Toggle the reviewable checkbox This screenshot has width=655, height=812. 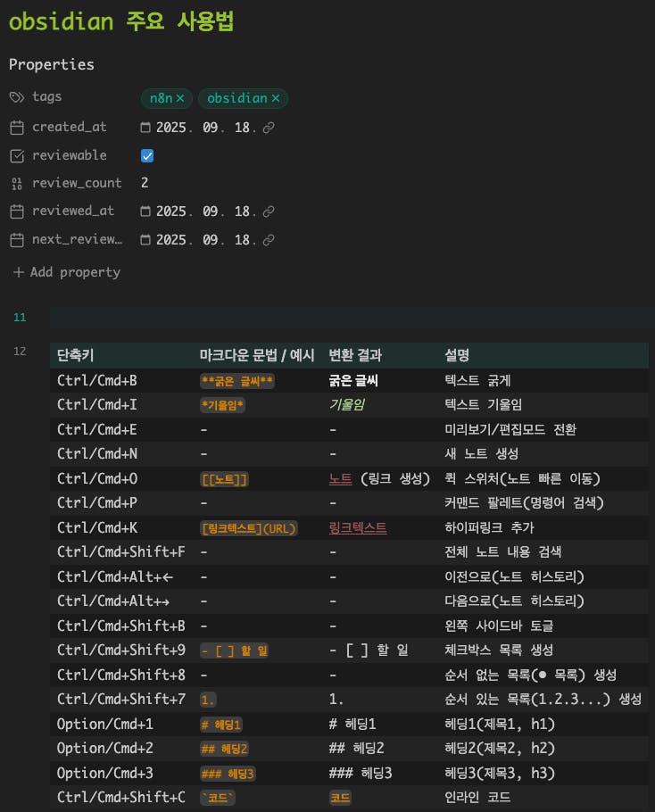(147, 156)
